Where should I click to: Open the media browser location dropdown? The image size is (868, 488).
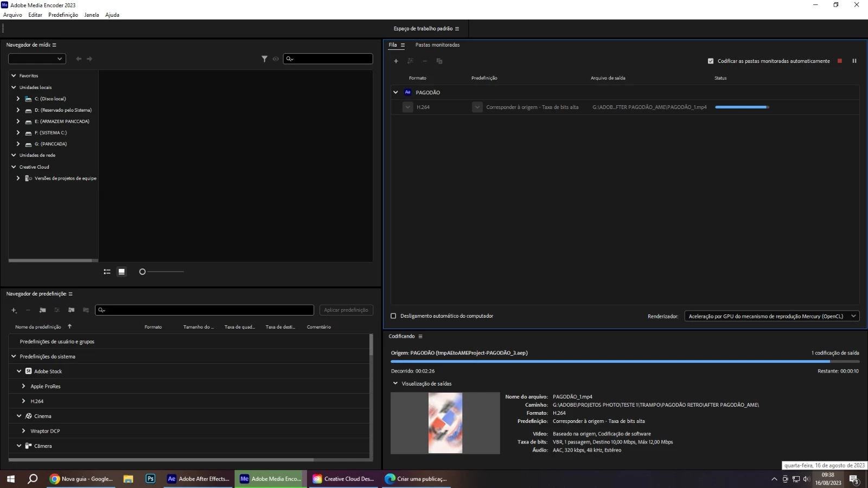coord(37,59)
